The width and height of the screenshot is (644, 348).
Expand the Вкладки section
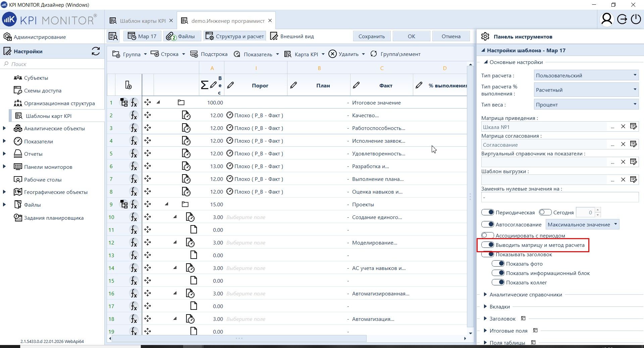coord(485,306)
